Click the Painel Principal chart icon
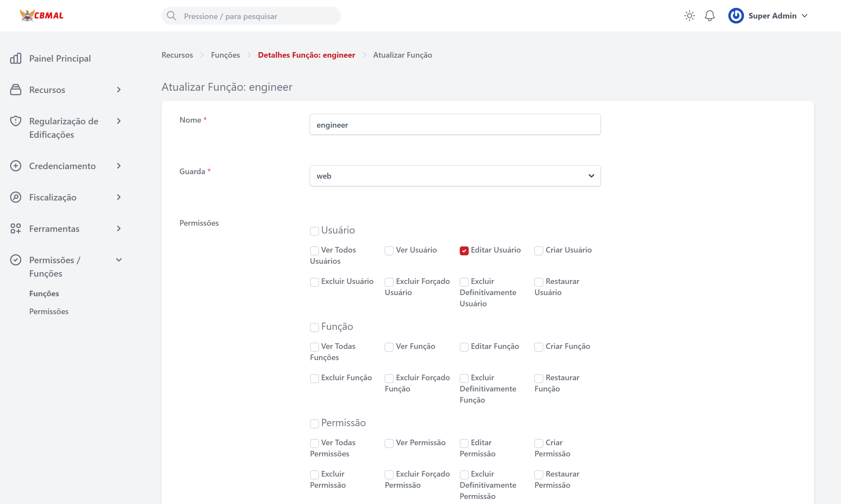 click(16, 59)
